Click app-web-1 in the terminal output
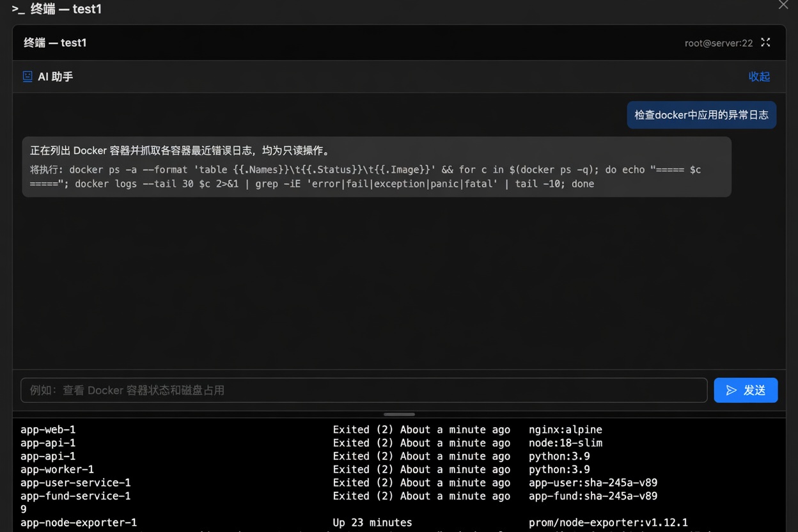This screenshot has height=532, width=798. pyautogui.click(x=48, y=430)
